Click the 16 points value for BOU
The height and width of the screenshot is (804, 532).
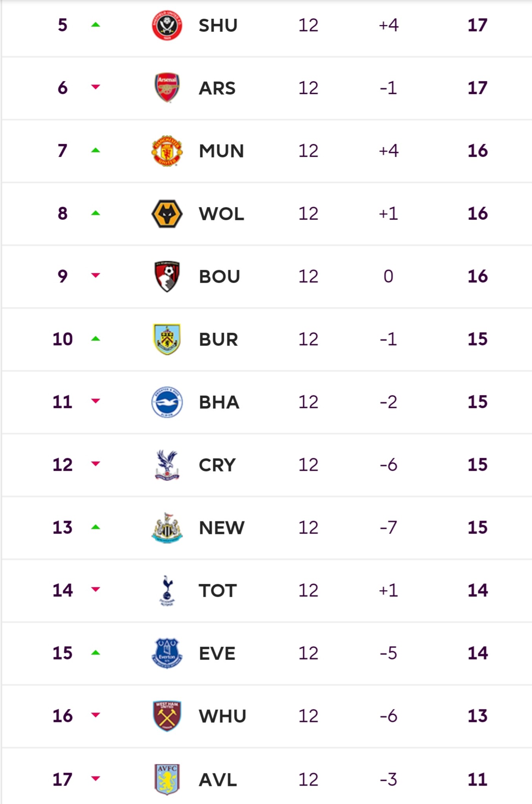[x=477, y=276]
